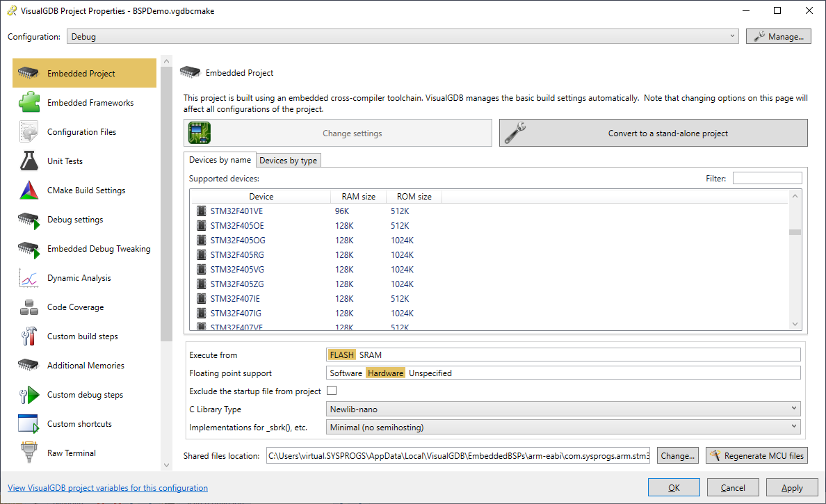Image resolution: width=826 pixels, height=504 pixels.
Task: Focus the device Filter input field
Action: [x=767, y=178]
